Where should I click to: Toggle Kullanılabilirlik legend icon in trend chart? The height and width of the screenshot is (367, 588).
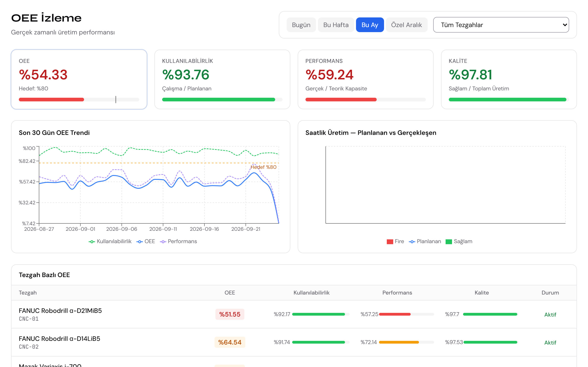pyautogui.click(x=92, y=242)
